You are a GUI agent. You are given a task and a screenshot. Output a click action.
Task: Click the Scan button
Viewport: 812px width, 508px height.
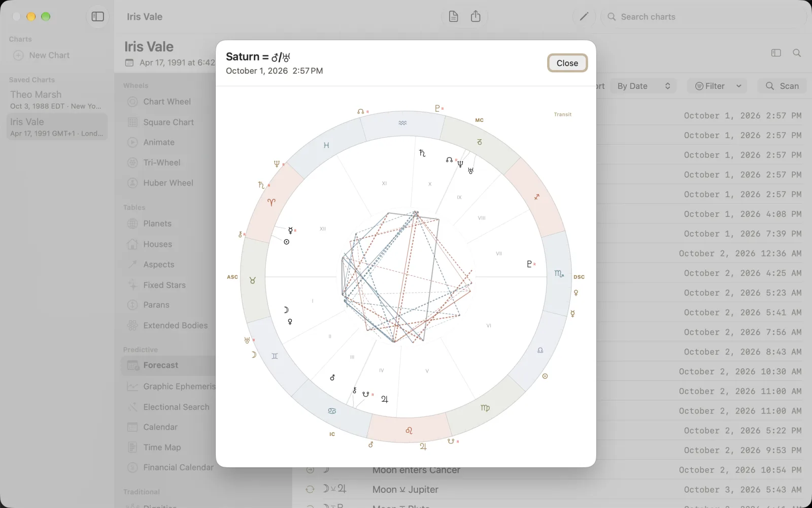(782, 86)
